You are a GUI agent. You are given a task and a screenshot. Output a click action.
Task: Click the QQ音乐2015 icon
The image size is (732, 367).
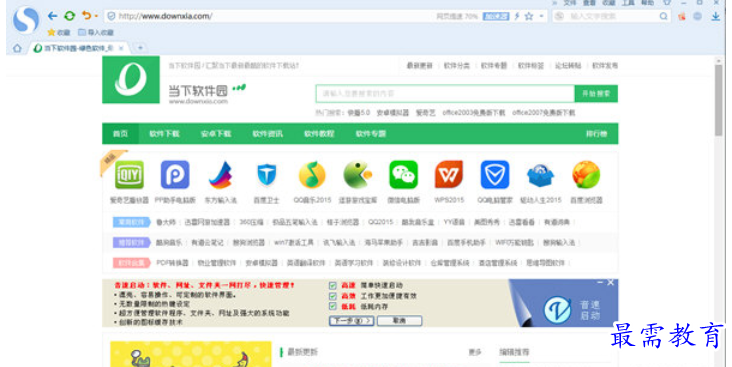click(x=312, y=175)
